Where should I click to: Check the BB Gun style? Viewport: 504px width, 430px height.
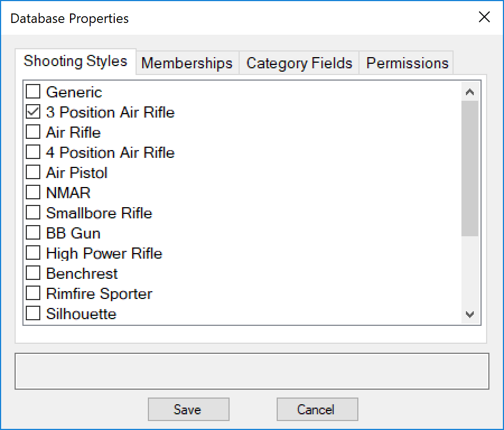tap(33, 232)
